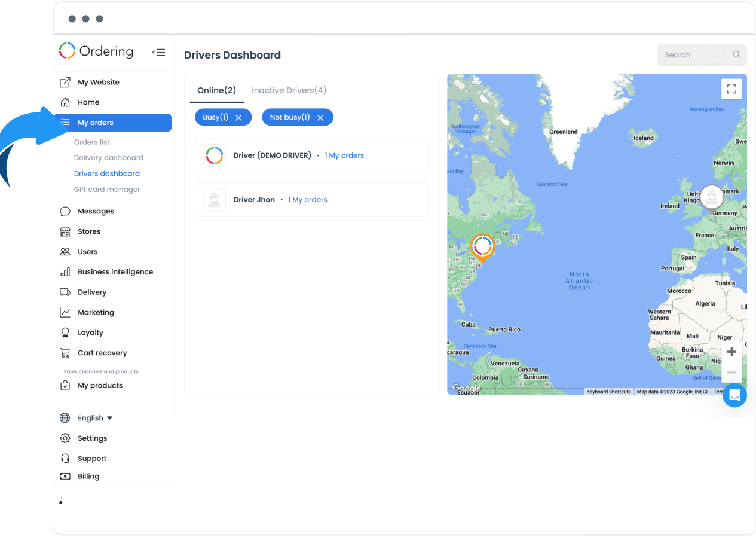Click the search magnifier icon
This screenshot has width=756, height=537.
737,54
